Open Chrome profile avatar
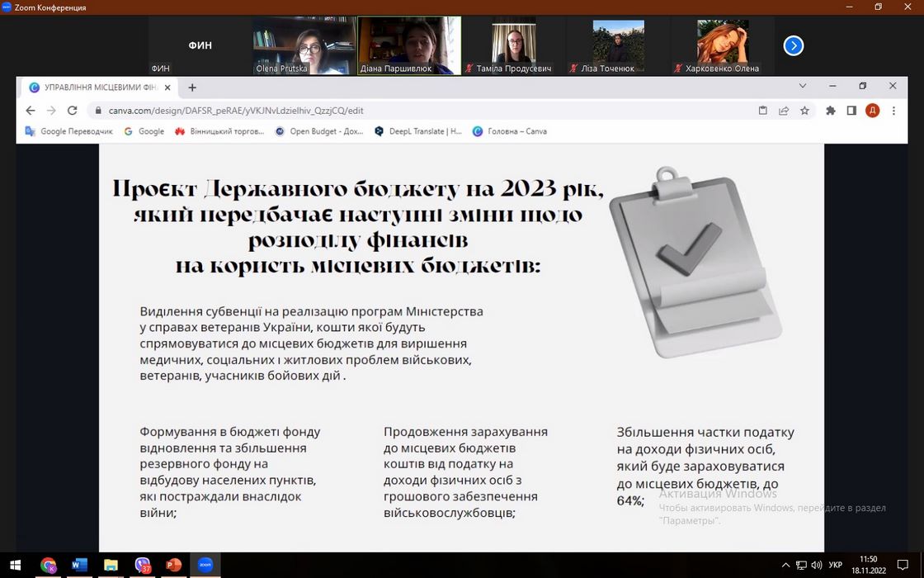The image size is (924, 578). (x=872, y=111)
